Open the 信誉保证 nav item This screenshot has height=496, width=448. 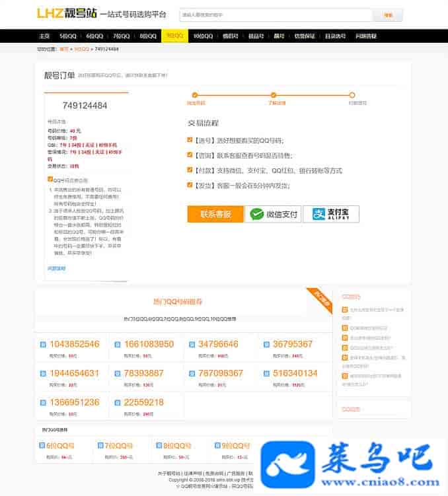point(305,36)
